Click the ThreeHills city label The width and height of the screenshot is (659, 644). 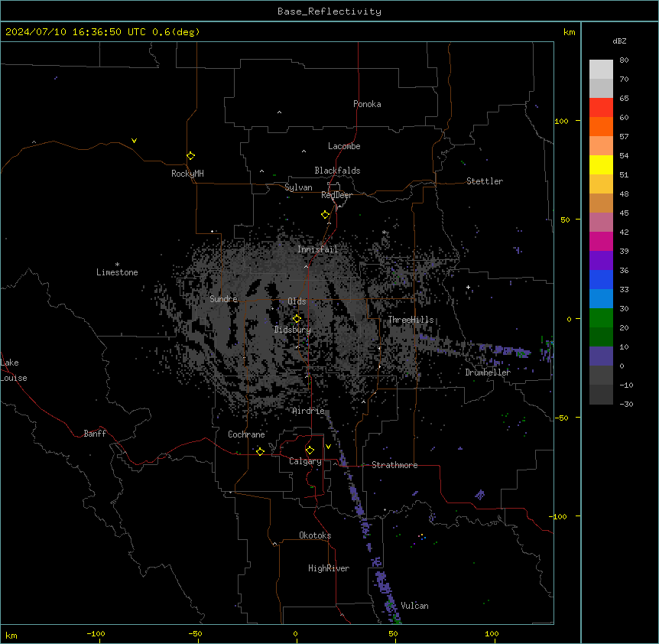411,320
